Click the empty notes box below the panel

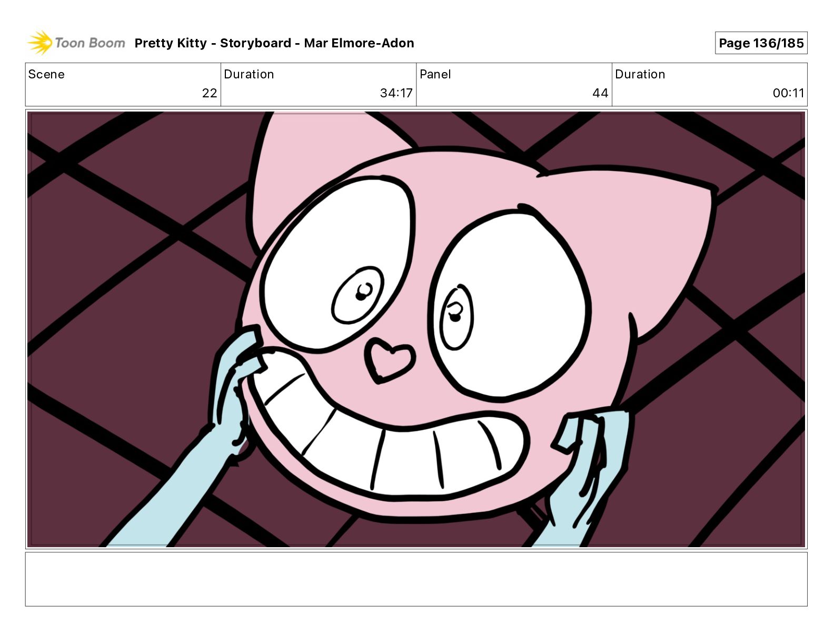coord(416,579)
